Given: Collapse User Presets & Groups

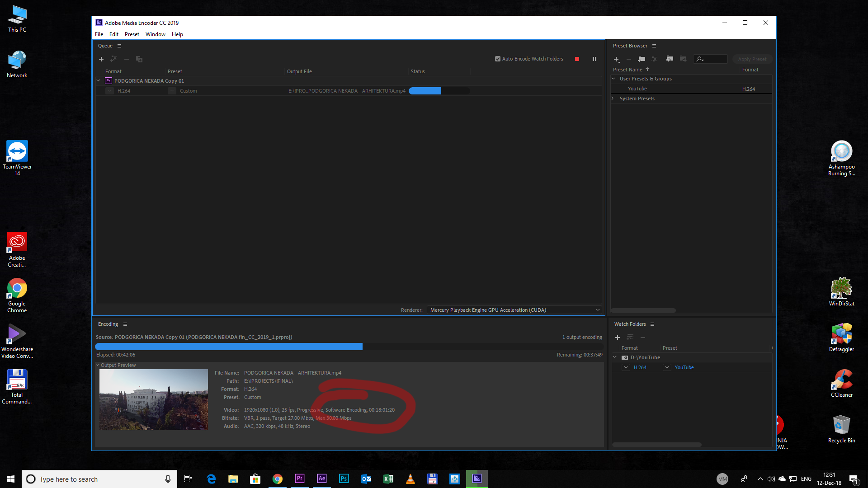Looking at the screenshot, I should pyautogui.click(x=613, y=79).
